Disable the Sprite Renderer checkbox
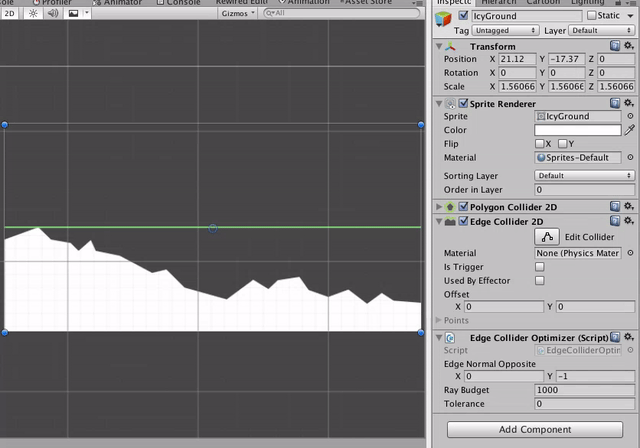 click(463, 103)
